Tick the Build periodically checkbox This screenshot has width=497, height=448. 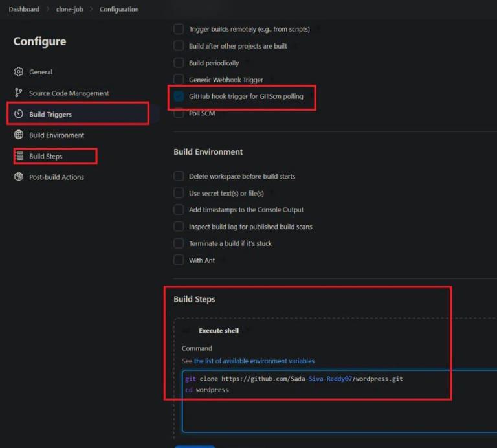click(x=179, y=63)
